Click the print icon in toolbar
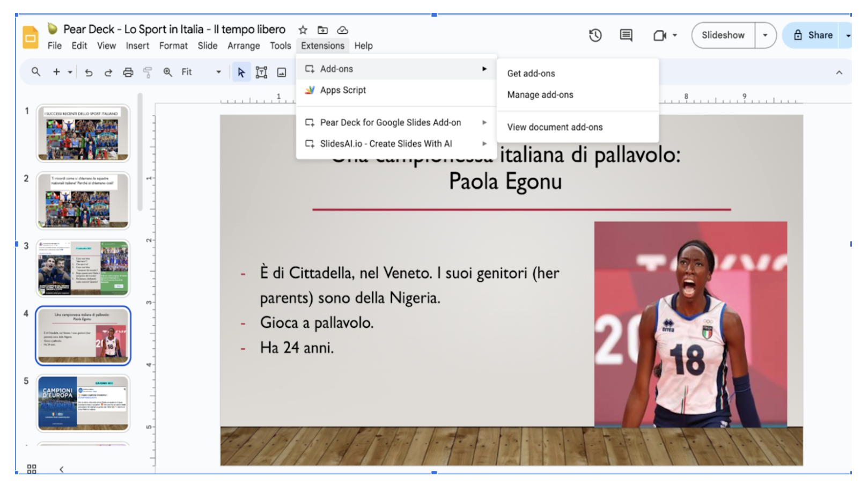This screenshot has height=484, width=868. 128,72
